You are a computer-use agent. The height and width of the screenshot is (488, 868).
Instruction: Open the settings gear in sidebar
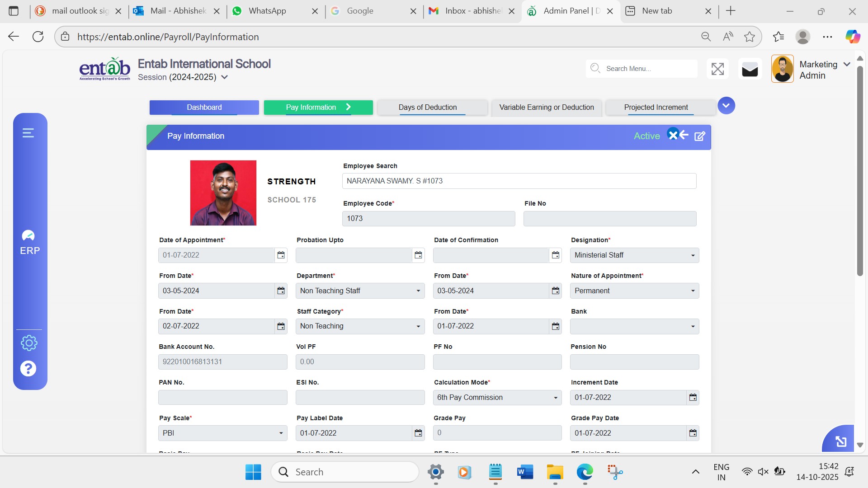tap(29, 343)
